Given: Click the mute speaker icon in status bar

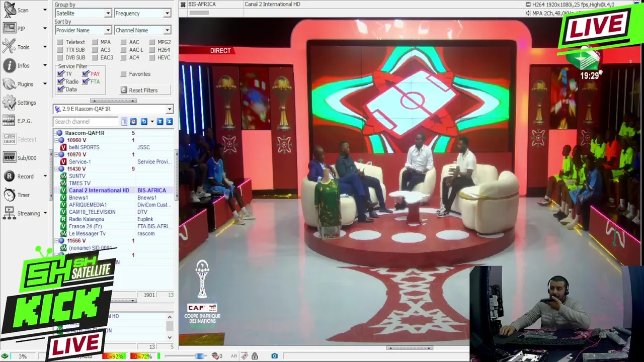Looking at the screenshot, I should (215, 356).
